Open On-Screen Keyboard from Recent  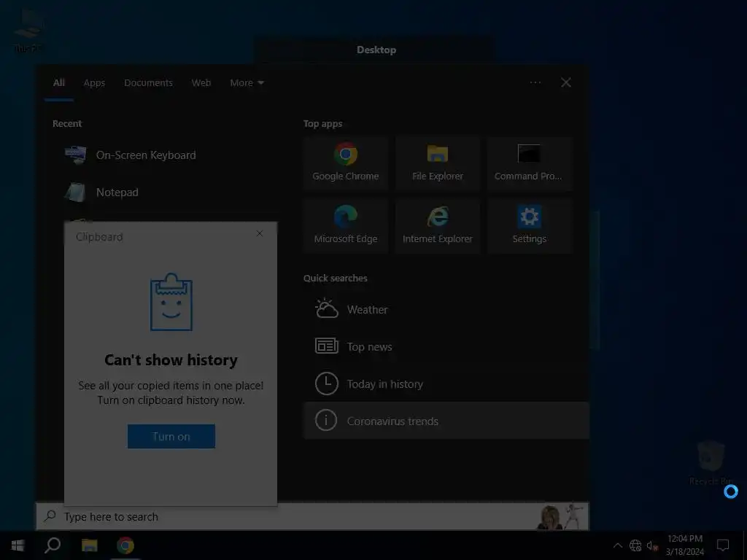[165, 155]
